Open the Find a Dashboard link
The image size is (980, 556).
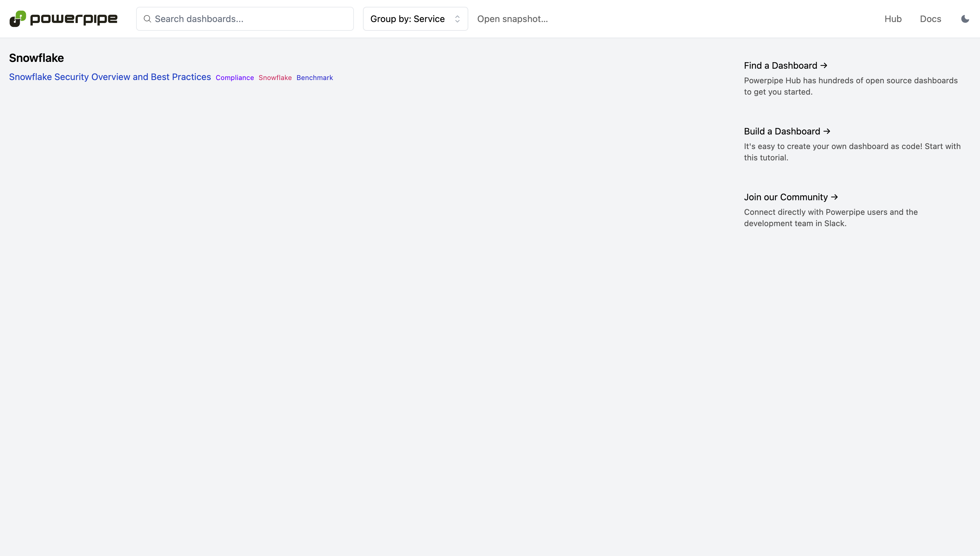tap(780, 65)
